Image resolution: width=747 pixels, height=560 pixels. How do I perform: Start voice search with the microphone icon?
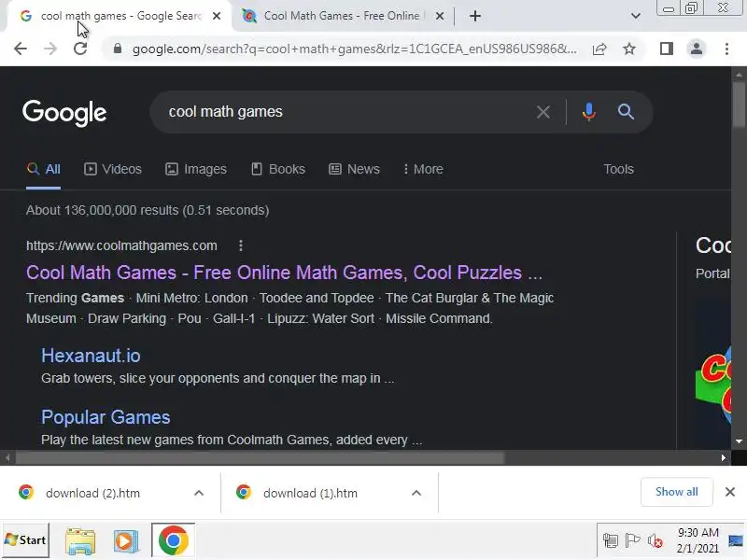589,112
